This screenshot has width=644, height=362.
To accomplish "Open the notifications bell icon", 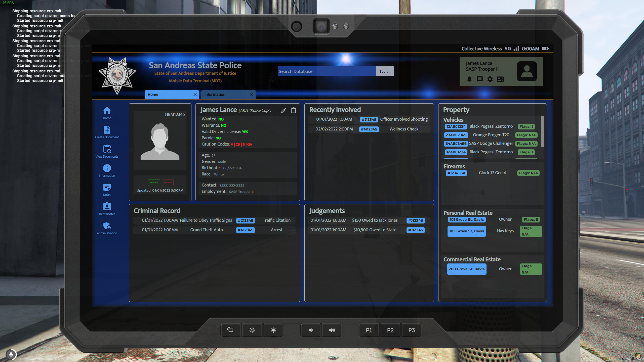I will click(x=469, y=79).
